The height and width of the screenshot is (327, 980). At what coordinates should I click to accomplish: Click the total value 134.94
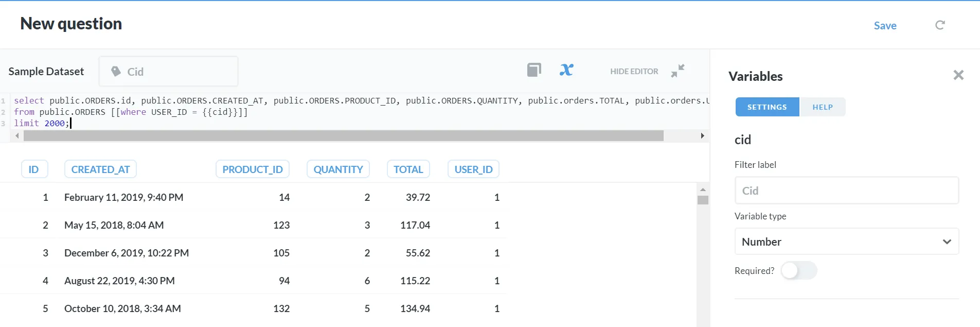point(415,308)
